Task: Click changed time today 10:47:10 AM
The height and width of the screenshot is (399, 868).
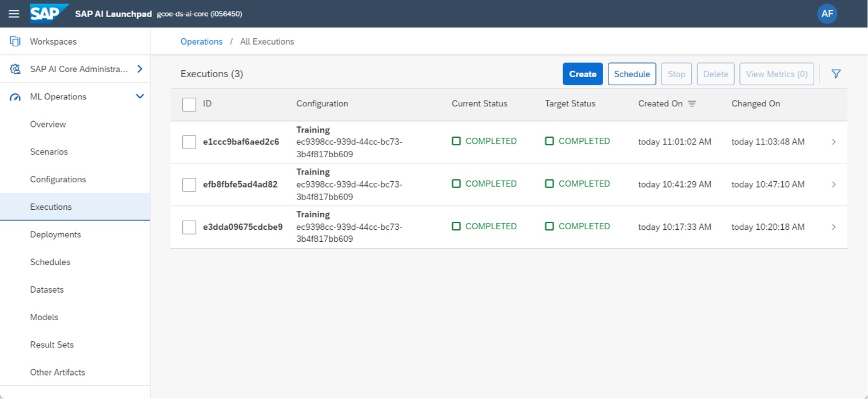Action: [768, 184]
